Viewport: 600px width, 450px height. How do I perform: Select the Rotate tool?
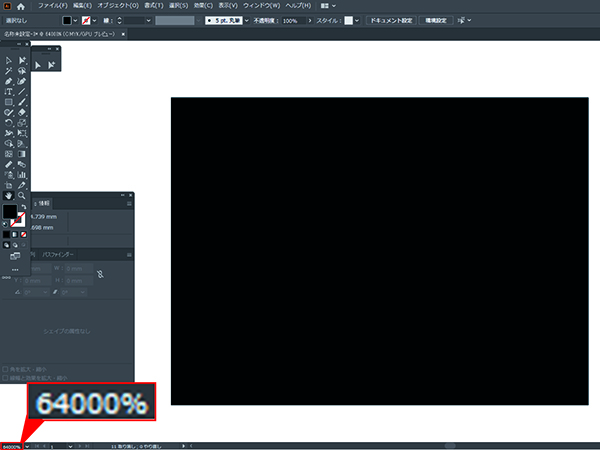[8, 123]
